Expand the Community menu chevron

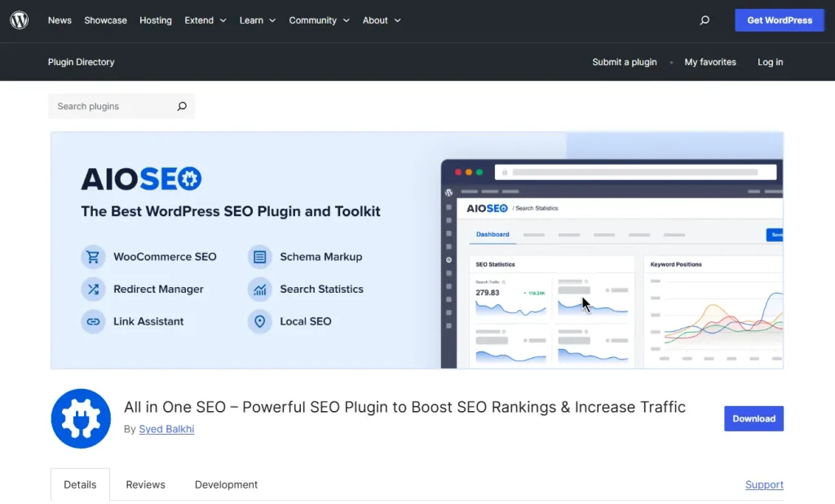pos(345,20)
